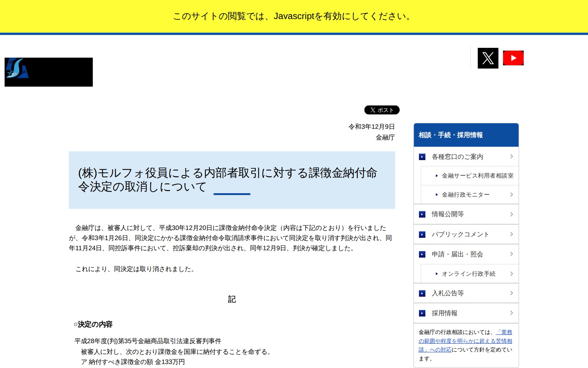Expand the 入札公告等 chevron

click(511, 293)
